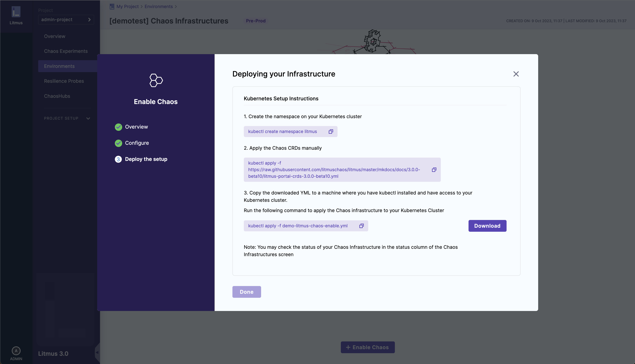Copy the kubectl create namespace command
The width and height of the screenshot is (635, 364).
331,132
